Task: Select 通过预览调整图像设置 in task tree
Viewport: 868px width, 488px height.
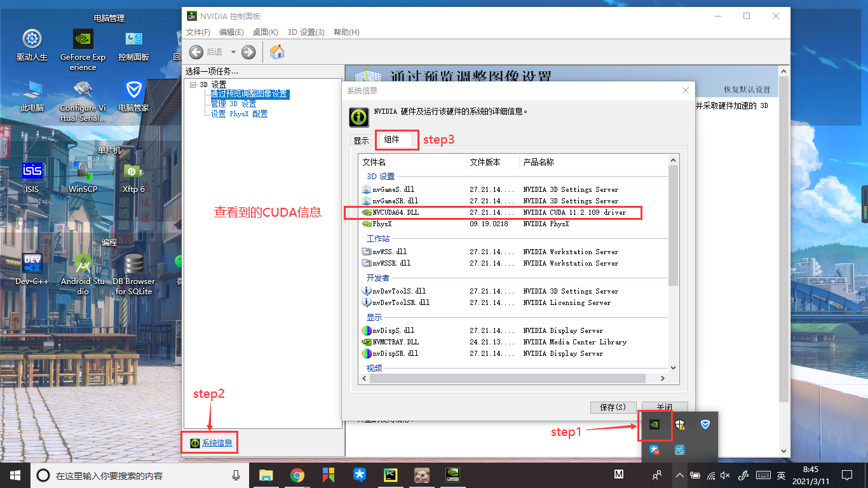Action: pos(250,94)
